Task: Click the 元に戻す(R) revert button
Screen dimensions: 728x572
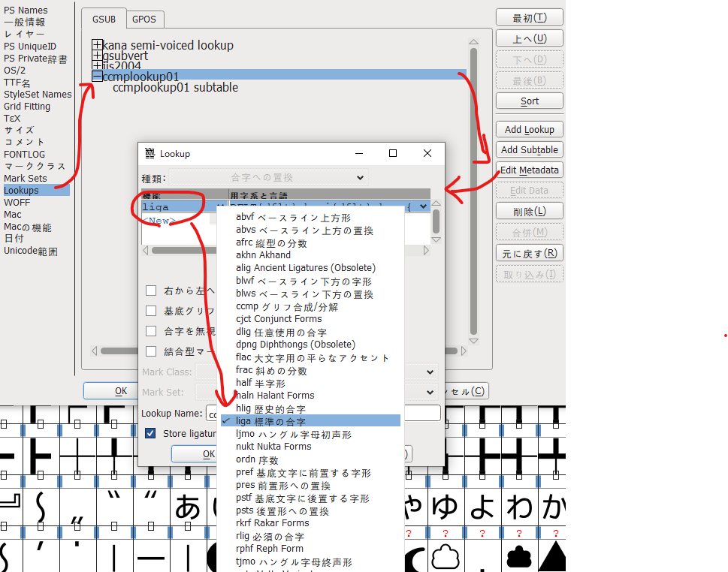Action: [x=530, y=253]
